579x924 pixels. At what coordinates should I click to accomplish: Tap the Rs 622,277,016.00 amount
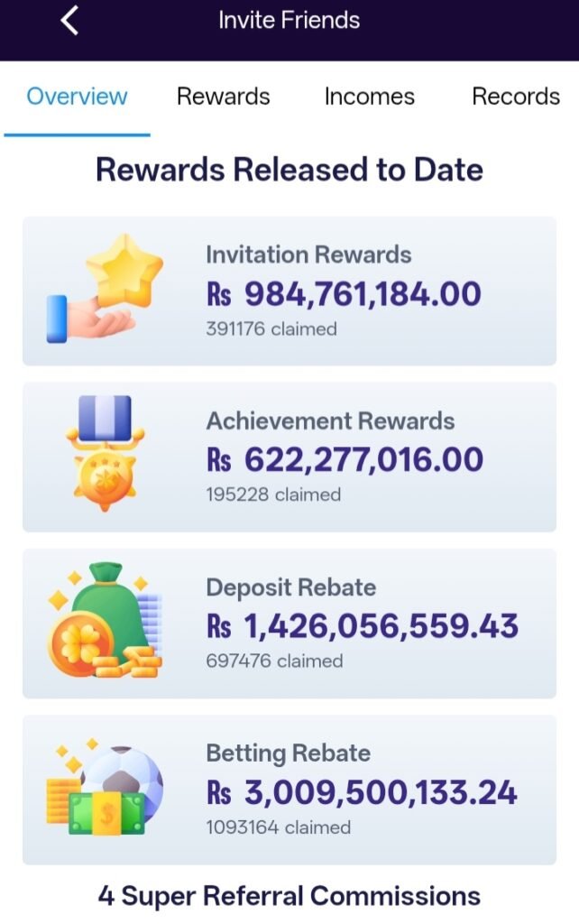pyautogui.click(x=345, y=459)
